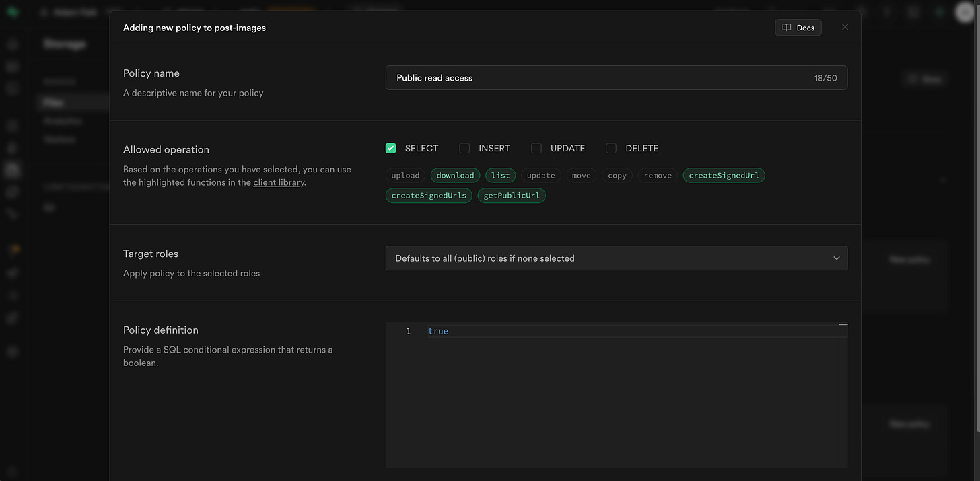Enable the INSERT operation checkbox
Image resolution: width=980 pixels, height=481 pixels.
tap(464, 148)
